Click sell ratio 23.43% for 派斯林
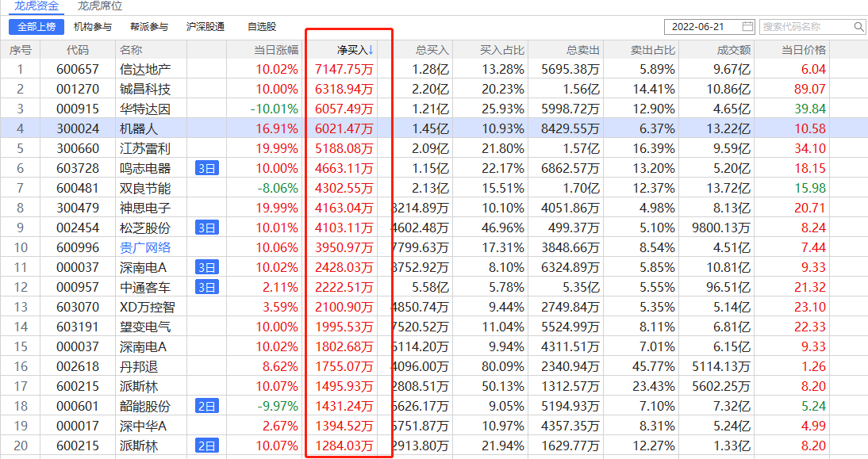The height and width of the screenshot is (459, 868). [654, 387]
